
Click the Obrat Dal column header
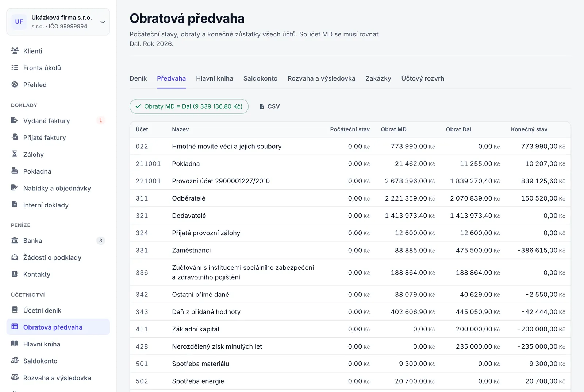pos(458,129)
